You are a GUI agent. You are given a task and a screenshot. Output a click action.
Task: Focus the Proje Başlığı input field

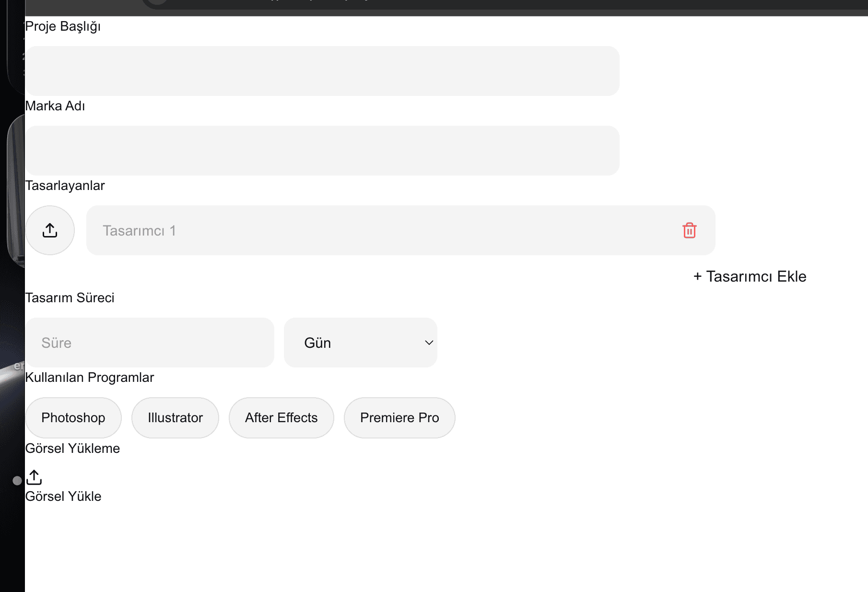click(x=322, y=71)
